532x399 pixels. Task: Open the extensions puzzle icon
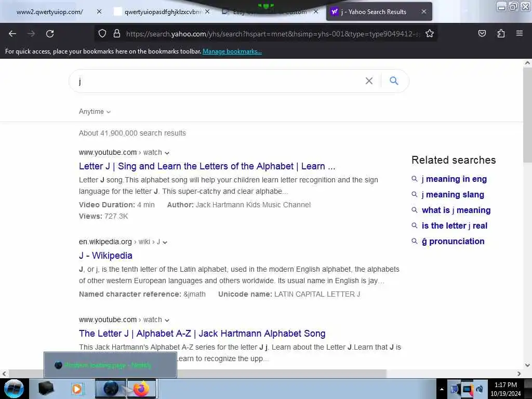tap(501, 33)
